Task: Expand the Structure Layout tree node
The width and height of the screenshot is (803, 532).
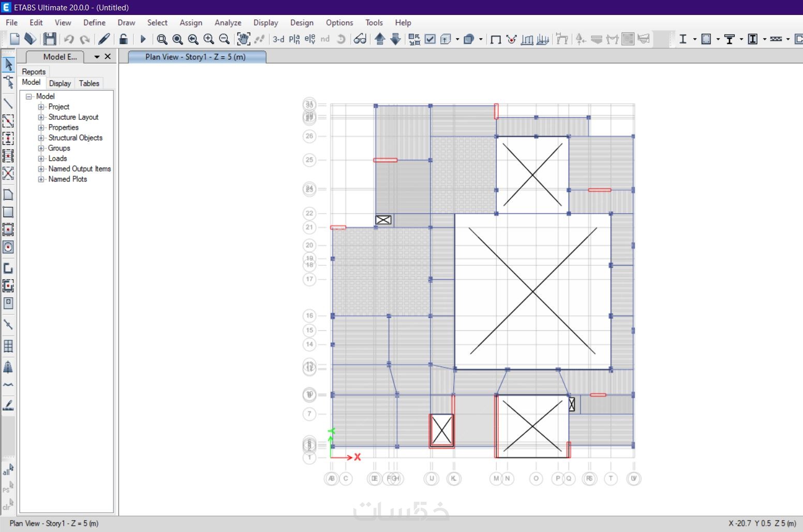Action: (41, 117)
